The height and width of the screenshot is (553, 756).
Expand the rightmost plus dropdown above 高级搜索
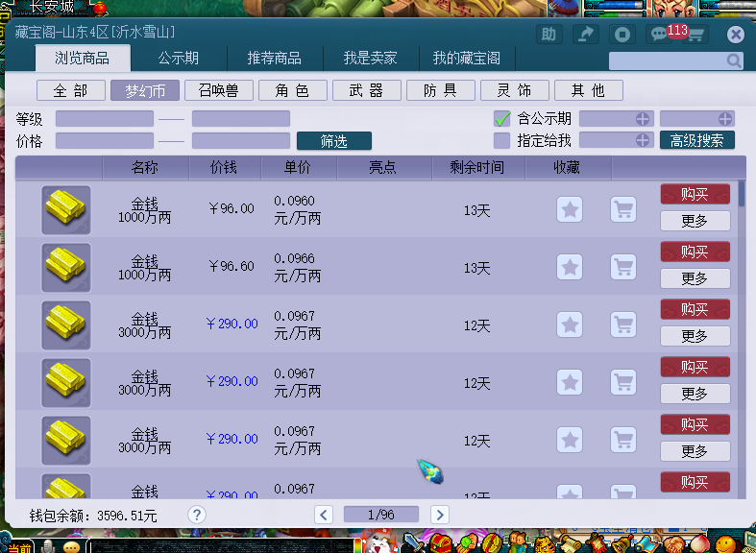pos(724,119)
